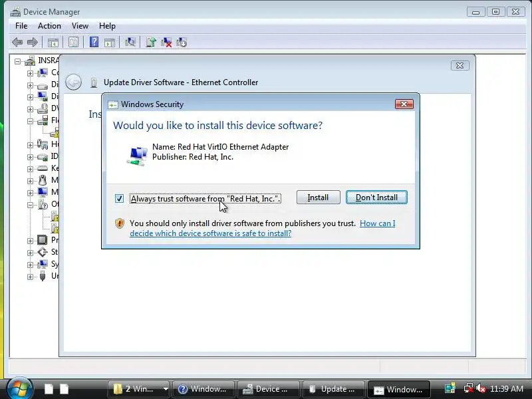532x399 pixels.
Task: Uncheck Always trust software from Red Hat checkbox
Action: click(119, 198)
